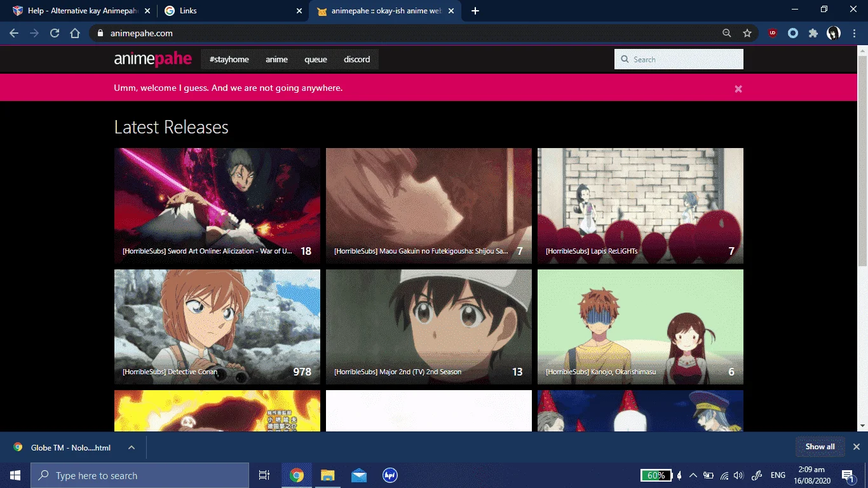Open the uBlock Origin extension icon
Viewport: 868px width, 488px height.
[x=773, y=33]
